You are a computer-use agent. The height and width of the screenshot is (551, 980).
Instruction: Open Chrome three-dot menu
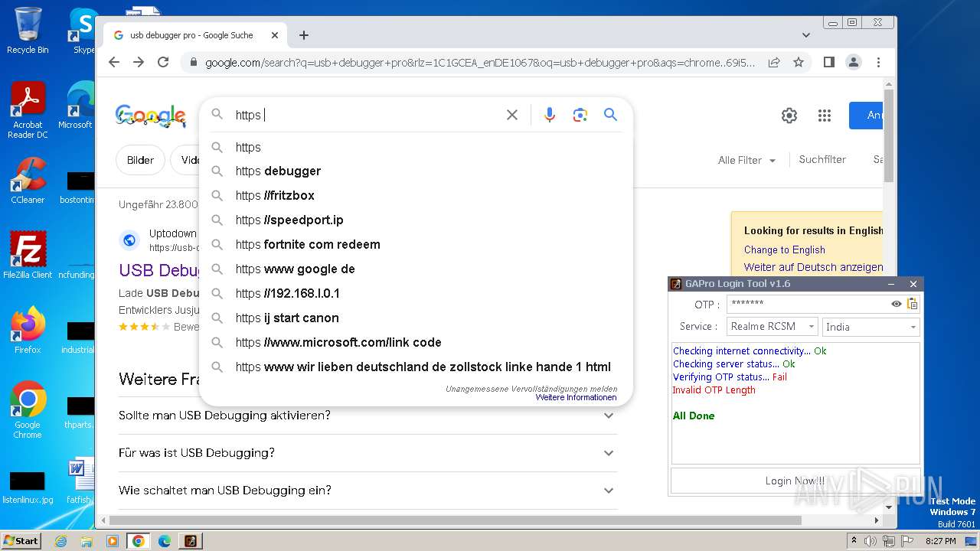(x=878, y=63)
